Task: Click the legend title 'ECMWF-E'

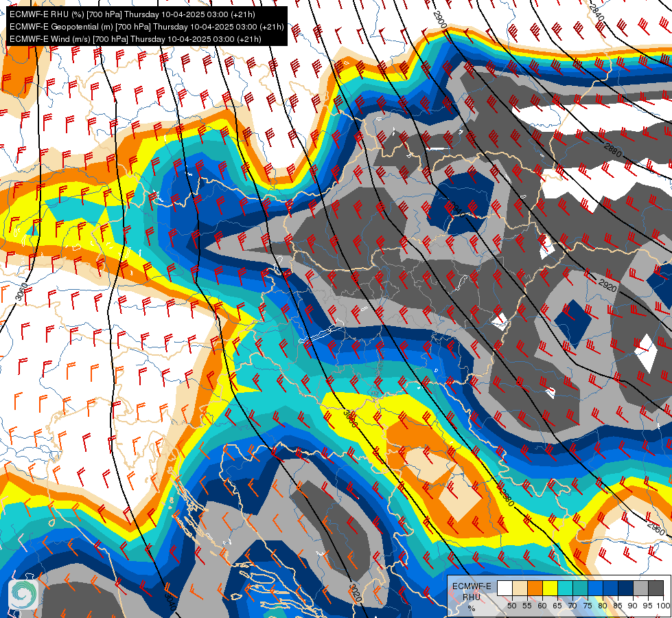Action: click(472, 586)
